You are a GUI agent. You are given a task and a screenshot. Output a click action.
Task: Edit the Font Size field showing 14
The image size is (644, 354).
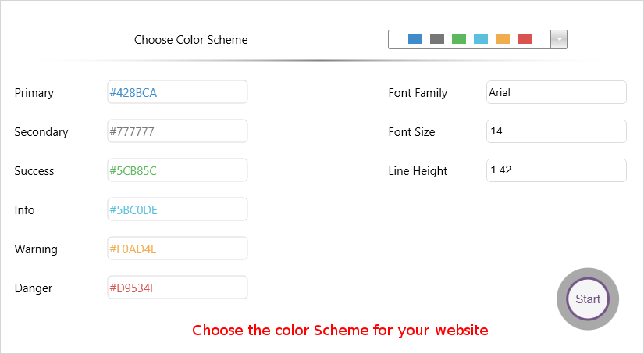coord(556,131)
